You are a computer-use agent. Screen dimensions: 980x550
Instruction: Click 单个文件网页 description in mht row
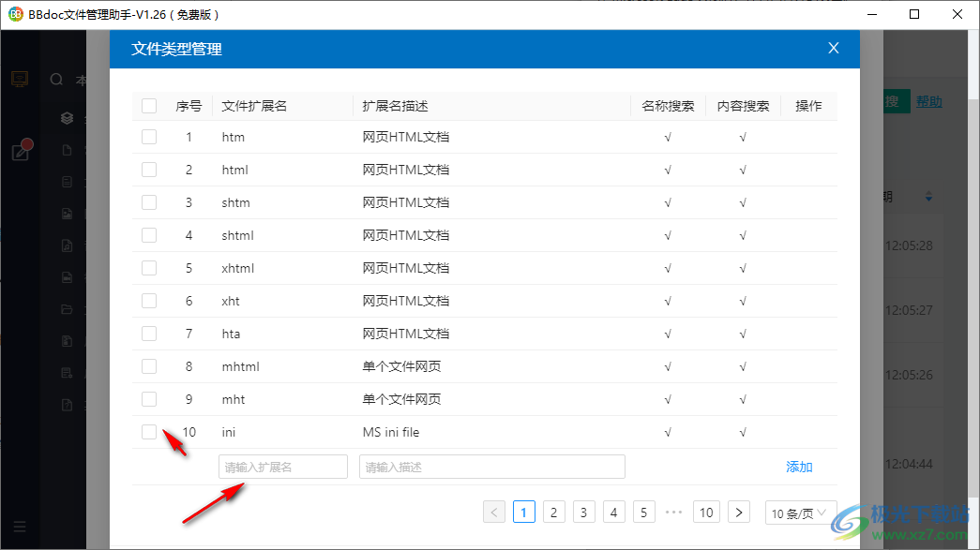click(402, 399)
